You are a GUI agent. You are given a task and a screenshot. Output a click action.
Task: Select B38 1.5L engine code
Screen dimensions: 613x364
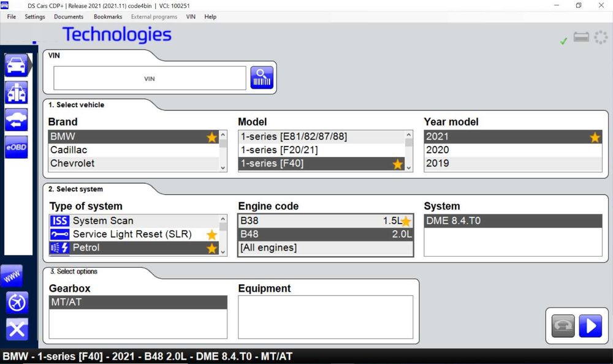pyautogui.click(x=326, y=221)
